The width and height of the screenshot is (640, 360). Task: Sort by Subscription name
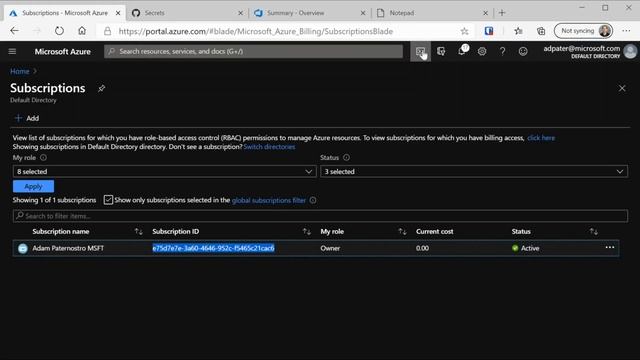click(x=139, y=232)
